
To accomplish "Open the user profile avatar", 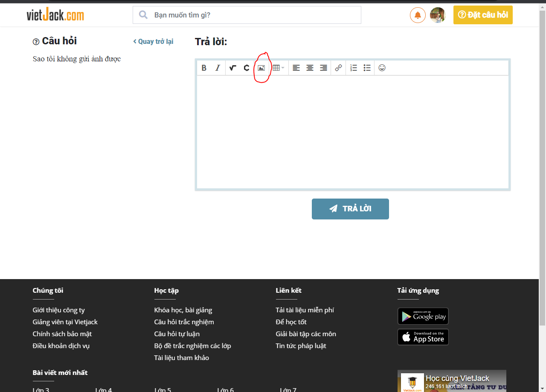I will [438, 15].
